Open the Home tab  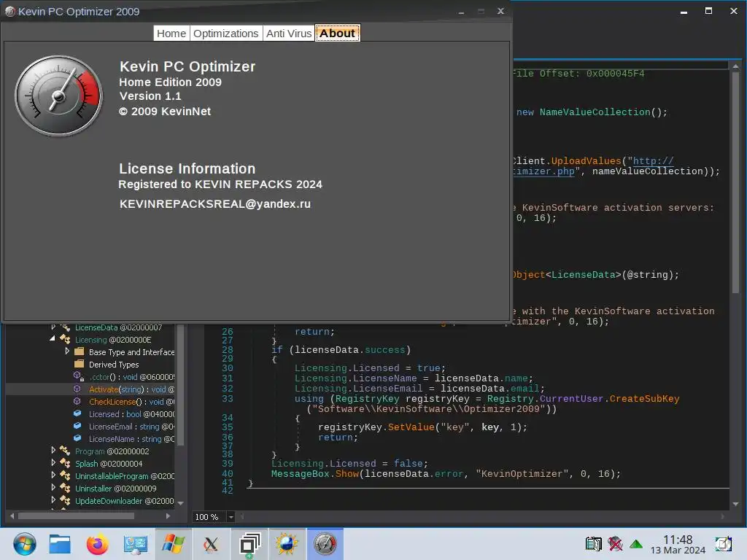pos(171,34)
